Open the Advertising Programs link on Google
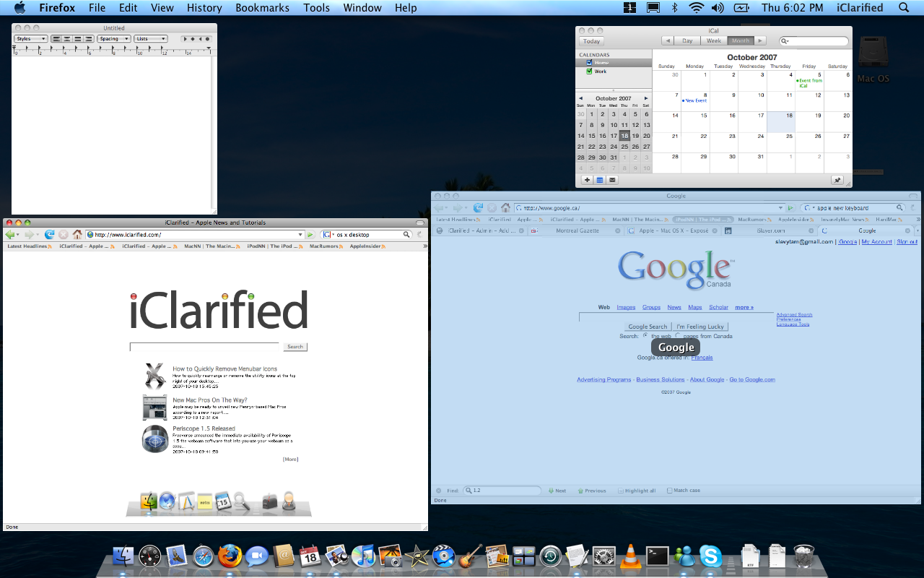Viewport: 924px width, 578px height. click(603, 379)
